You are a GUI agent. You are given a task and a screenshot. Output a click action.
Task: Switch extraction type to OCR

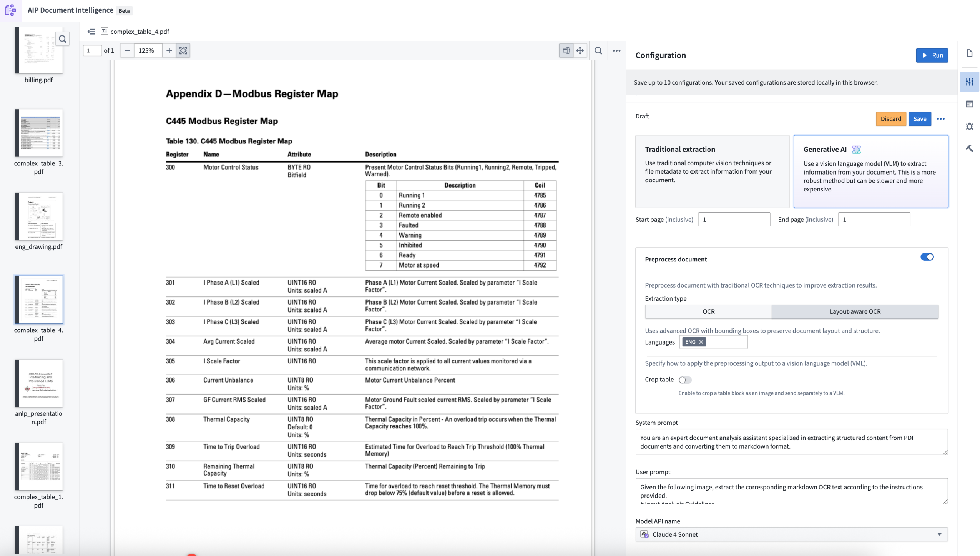tap(708, 311)
